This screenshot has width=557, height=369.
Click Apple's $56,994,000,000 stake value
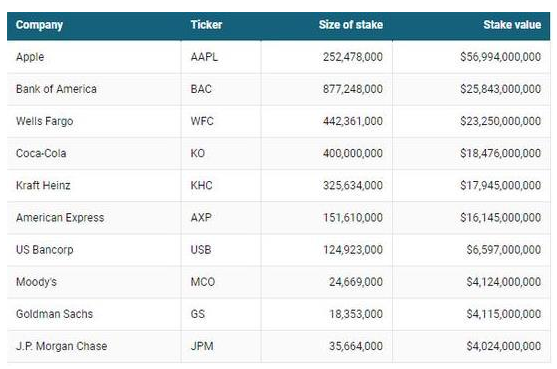[501, 57]
